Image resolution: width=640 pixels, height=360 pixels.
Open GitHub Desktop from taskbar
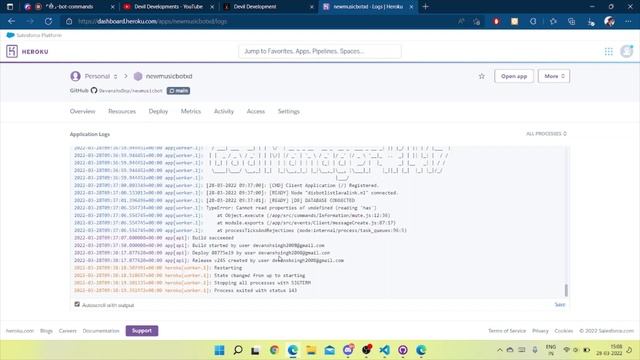[402, 350]
